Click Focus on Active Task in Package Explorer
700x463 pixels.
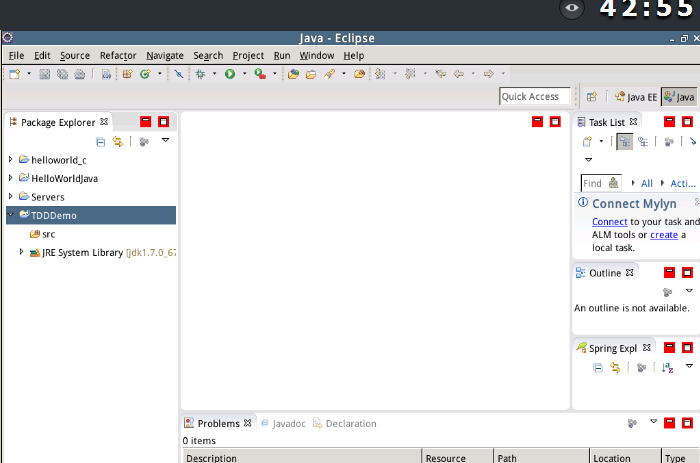pyautogui.click(x=144, y=142)
